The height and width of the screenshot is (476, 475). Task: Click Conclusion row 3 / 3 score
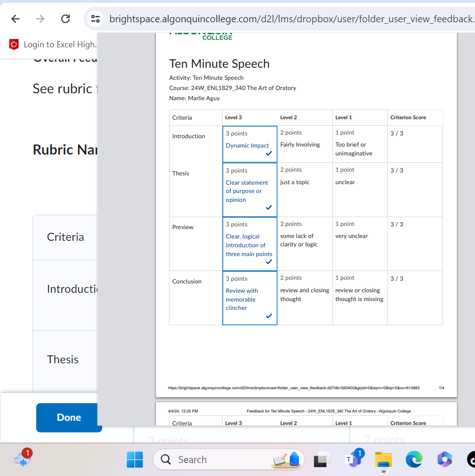click(397, 279)
